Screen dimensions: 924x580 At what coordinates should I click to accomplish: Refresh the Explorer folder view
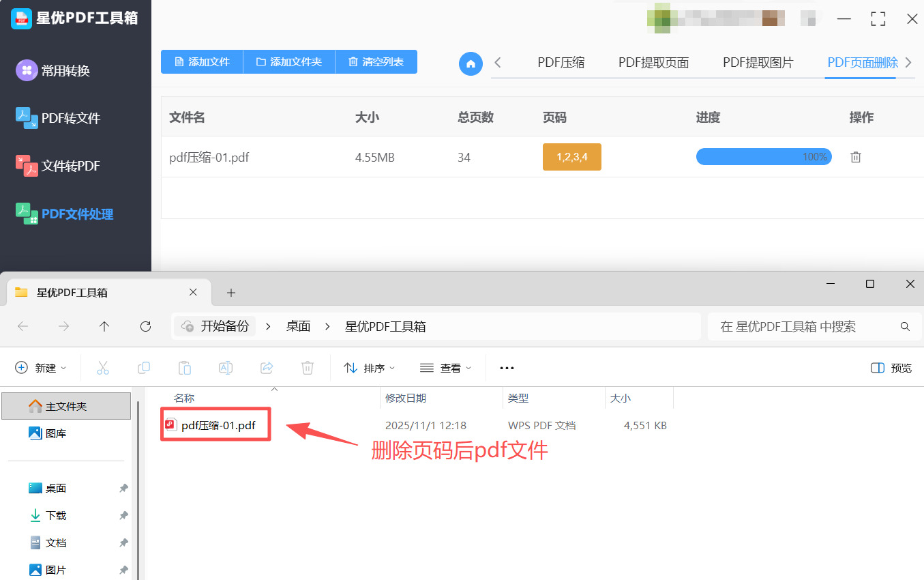[145, 326]
